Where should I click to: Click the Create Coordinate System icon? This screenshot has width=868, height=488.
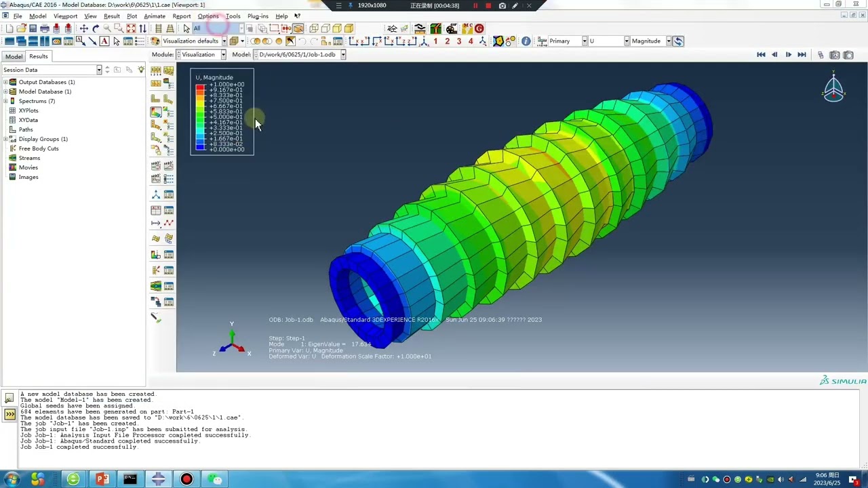(156, 195)
